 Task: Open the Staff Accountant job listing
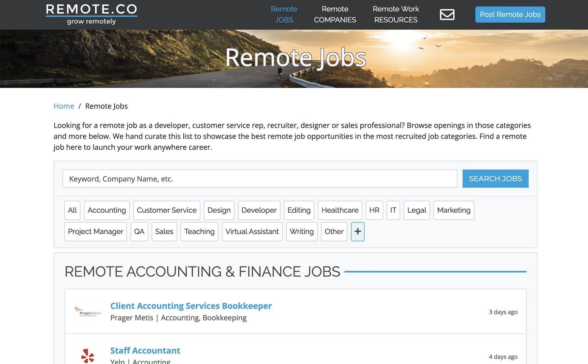[145, 351]
